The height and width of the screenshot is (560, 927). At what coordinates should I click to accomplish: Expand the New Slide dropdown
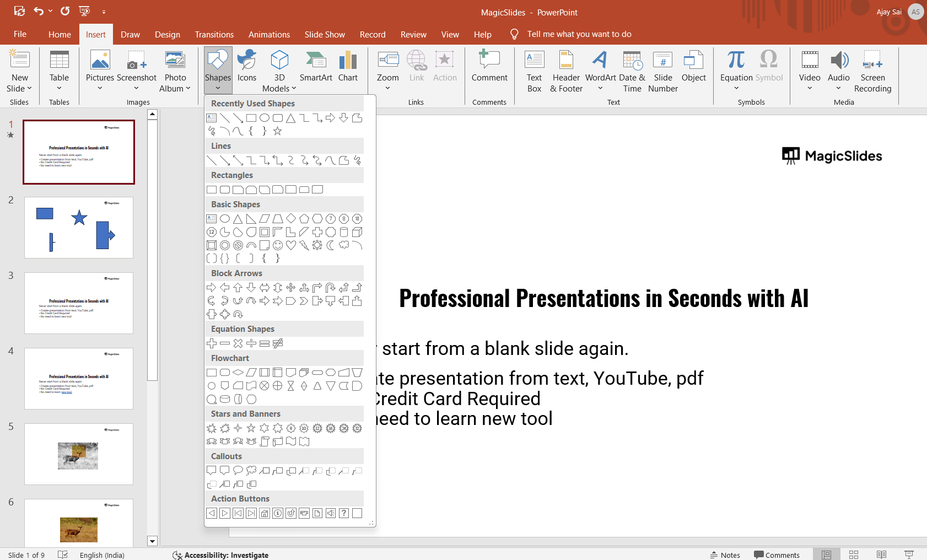point(19,88)
